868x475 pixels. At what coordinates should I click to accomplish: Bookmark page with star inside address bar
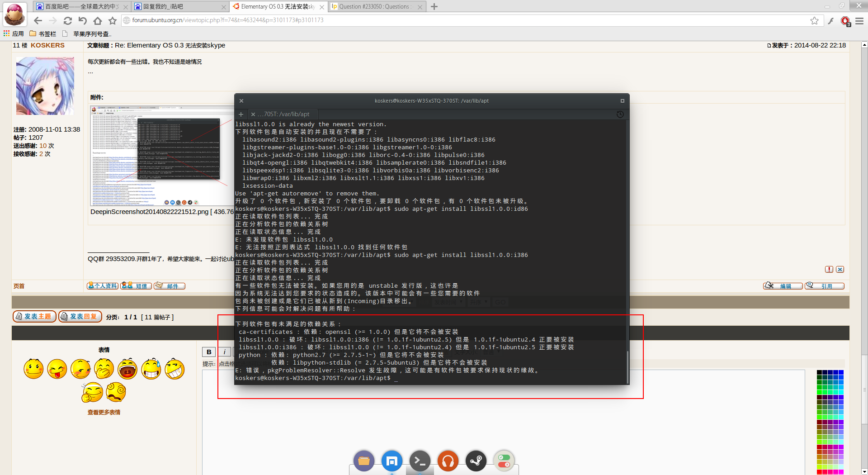(814, 20)
